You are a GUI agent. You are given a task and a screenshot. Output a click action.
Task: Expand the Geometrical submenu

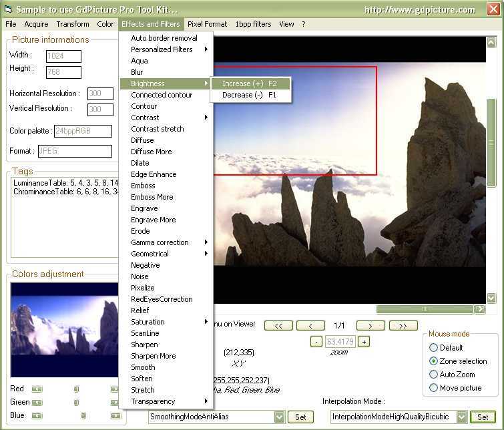[x=166, y=254]
